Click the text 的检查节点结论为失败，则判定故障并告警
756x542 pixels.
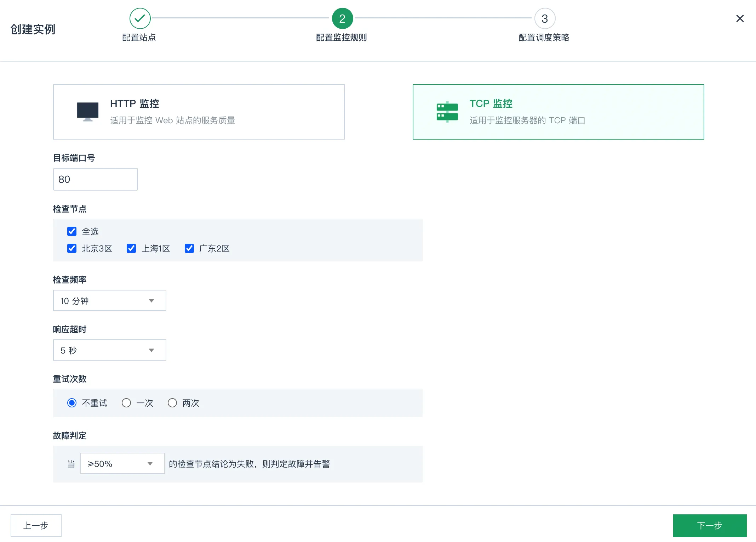pos(250,464)
